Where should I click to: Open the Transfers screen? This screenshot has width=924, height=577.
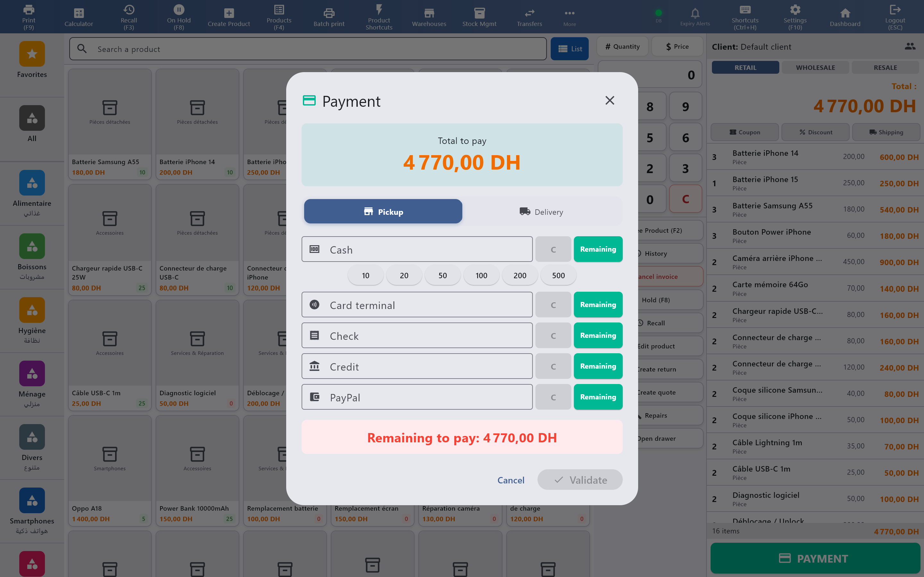click(x=529, y=16)
